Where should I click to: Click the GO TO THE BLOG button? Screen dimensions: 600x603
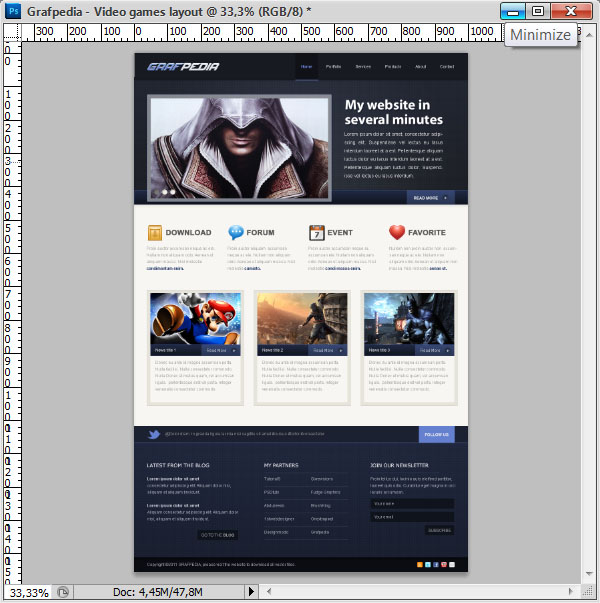pyautogui.click(x=218, y=535)
